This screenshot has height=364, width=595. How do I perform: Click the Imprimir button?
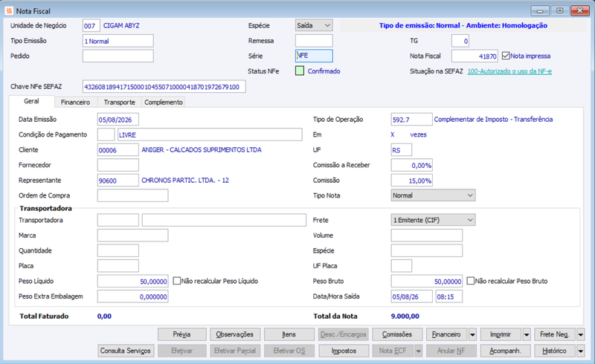coord(501,334)
